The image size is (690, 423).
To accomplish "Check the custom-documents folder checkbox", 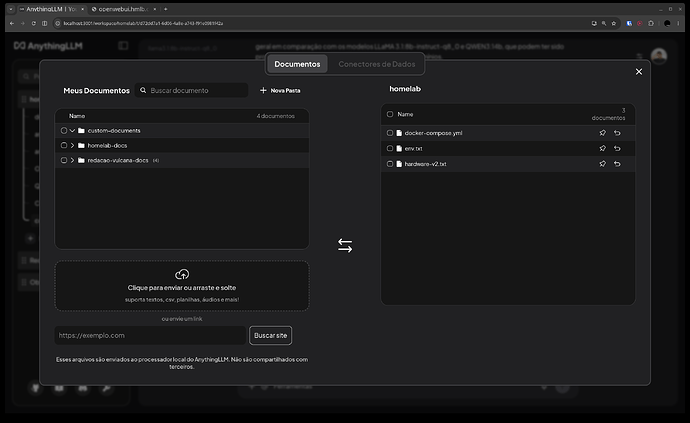I will tap(64, 131).
